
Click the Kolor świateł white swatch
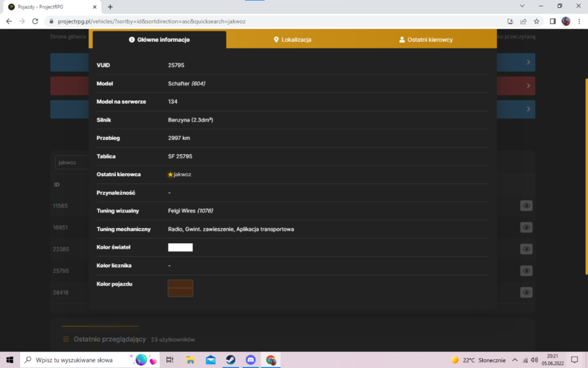pos(181,247)
